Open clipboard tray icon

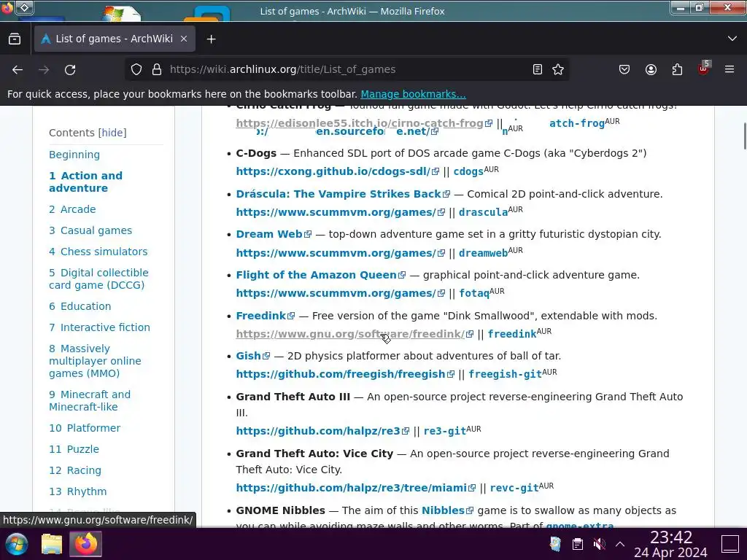578,544
